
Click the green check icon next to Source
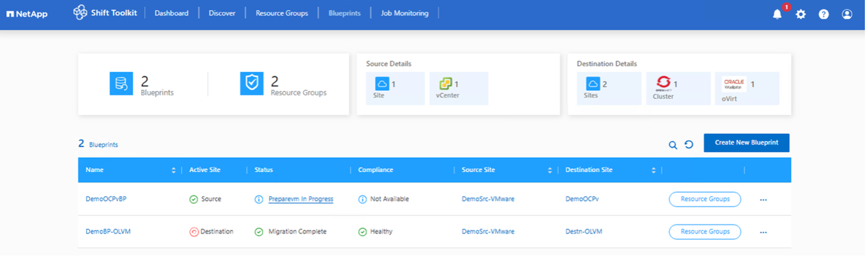tap(194, 200)
